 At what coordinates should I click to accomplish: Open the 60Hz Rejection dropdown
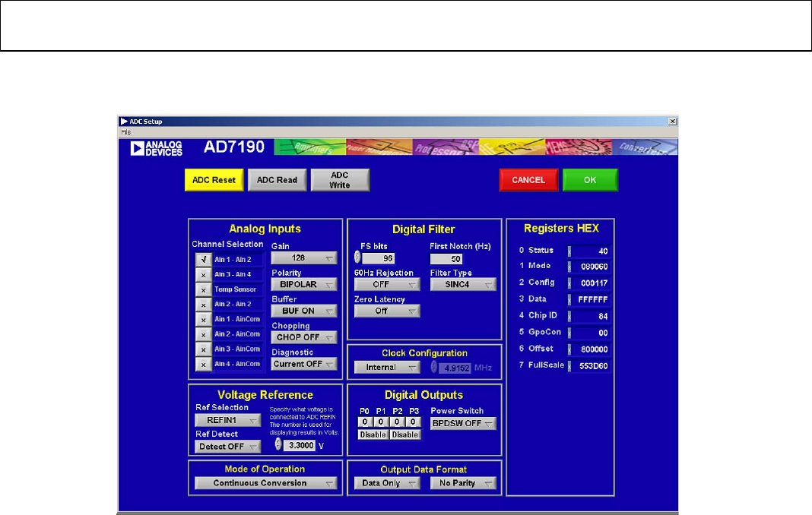click(x=387, y=284)
